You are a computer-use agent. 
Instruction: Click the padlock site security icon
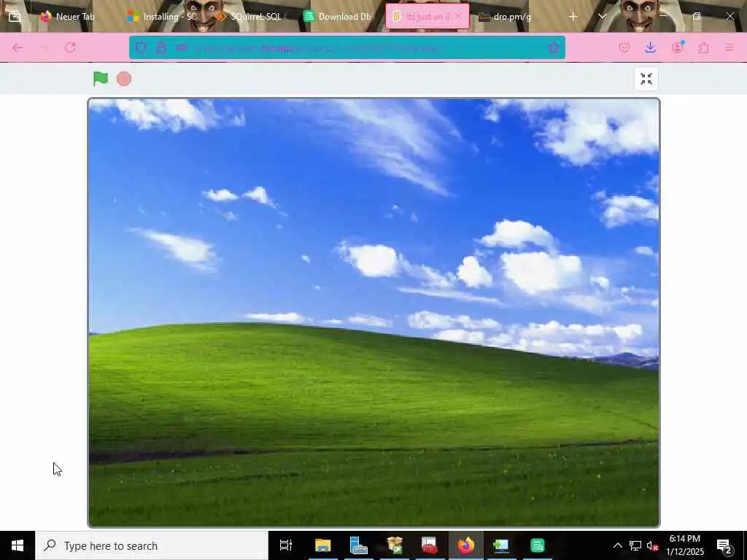click(x=161, y=47)
